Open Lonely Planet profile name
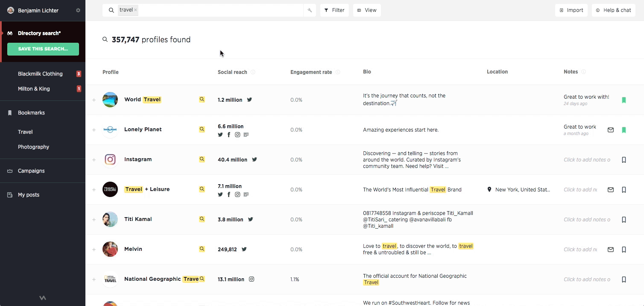 [x=143, y=129]
